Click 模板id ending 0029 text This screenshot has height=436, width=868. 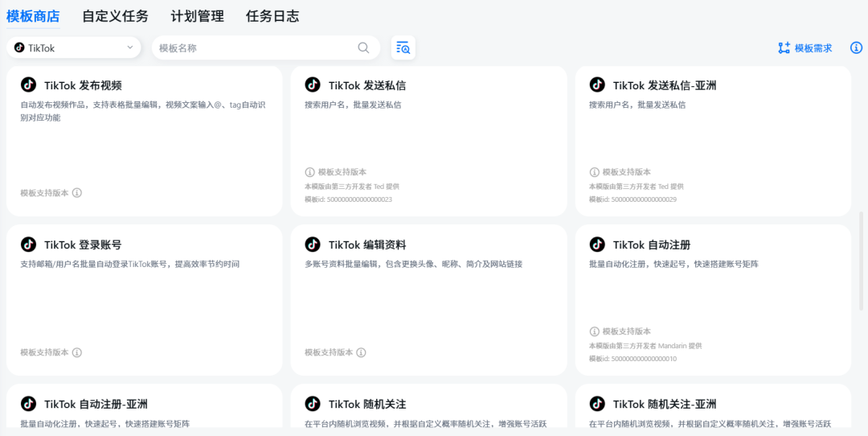[633, 199]
